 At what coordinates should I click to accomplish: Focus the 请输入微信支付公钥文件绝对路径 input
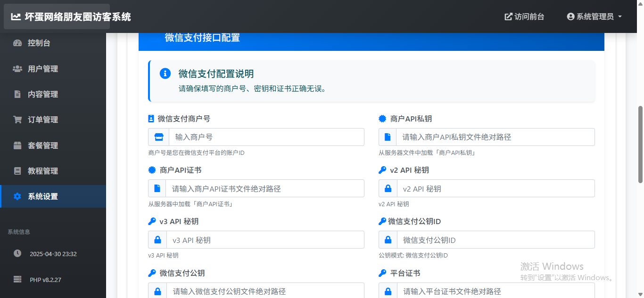[x=265, y=291]
